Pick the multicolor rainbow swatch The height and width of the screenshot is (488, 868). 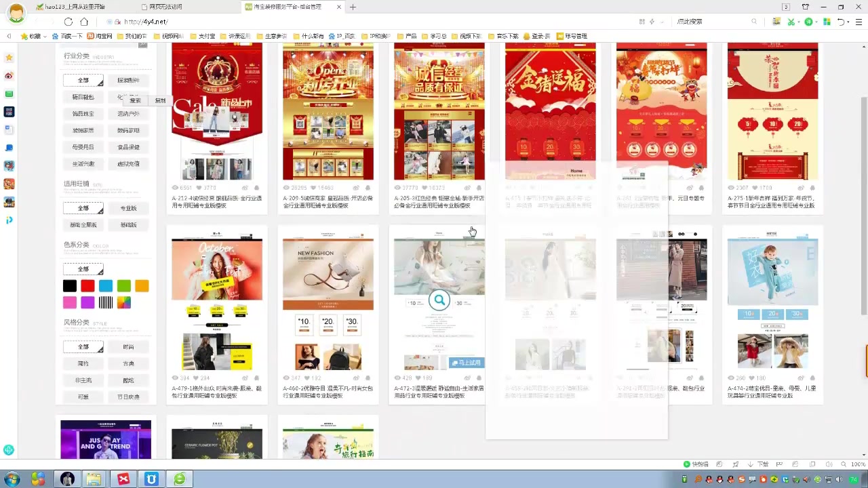[123, 302]
